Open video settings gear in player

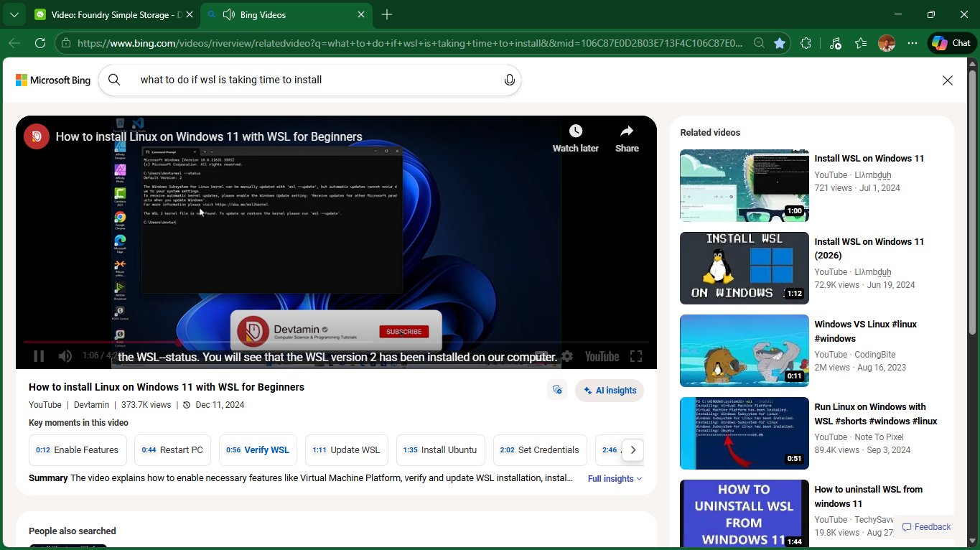[x=567, y=356]
